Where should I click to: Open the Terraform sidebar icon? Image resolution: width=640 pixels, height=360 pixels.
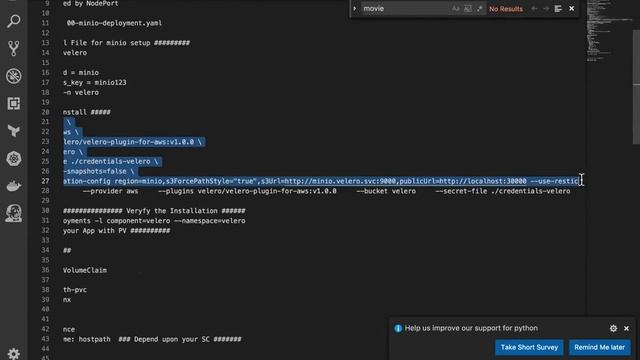(13, 131)
